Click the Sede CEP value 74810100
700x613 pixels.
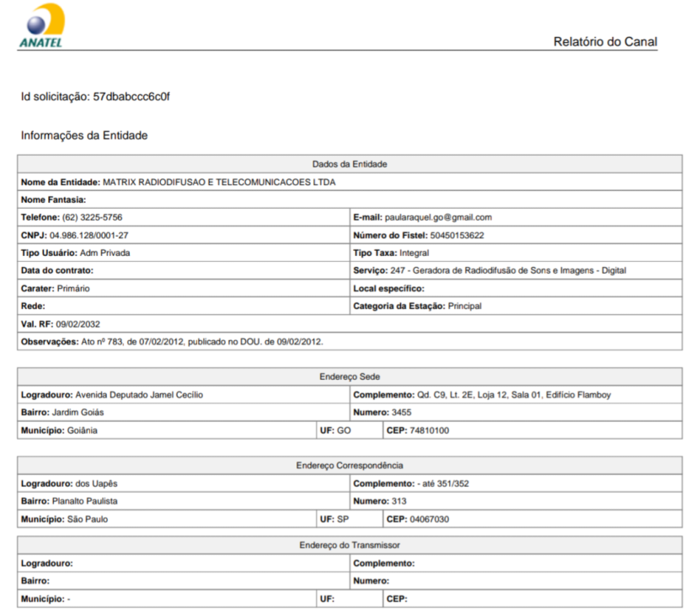pyautogui.click(x=429, y=430)
